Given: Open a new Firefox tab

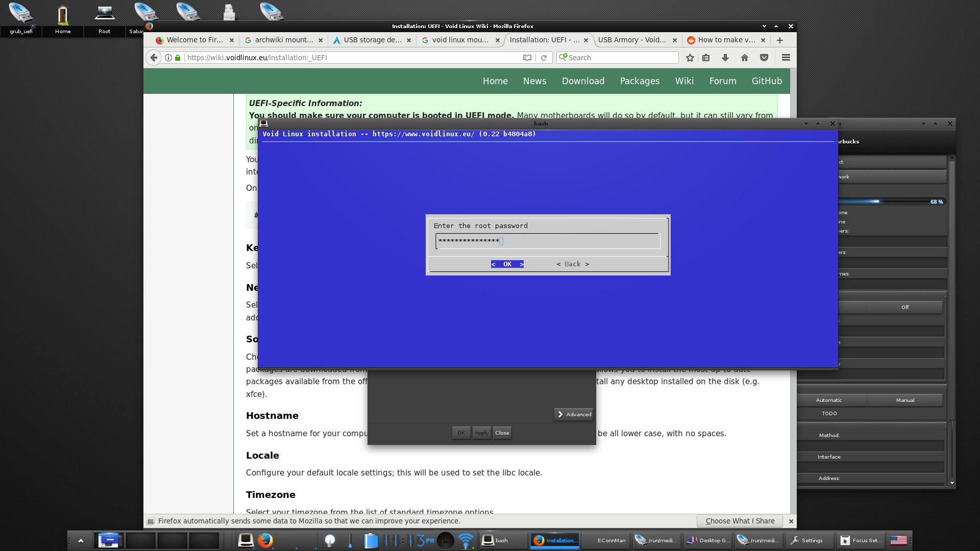Looking at the screenshot, I should coord(780,40).
